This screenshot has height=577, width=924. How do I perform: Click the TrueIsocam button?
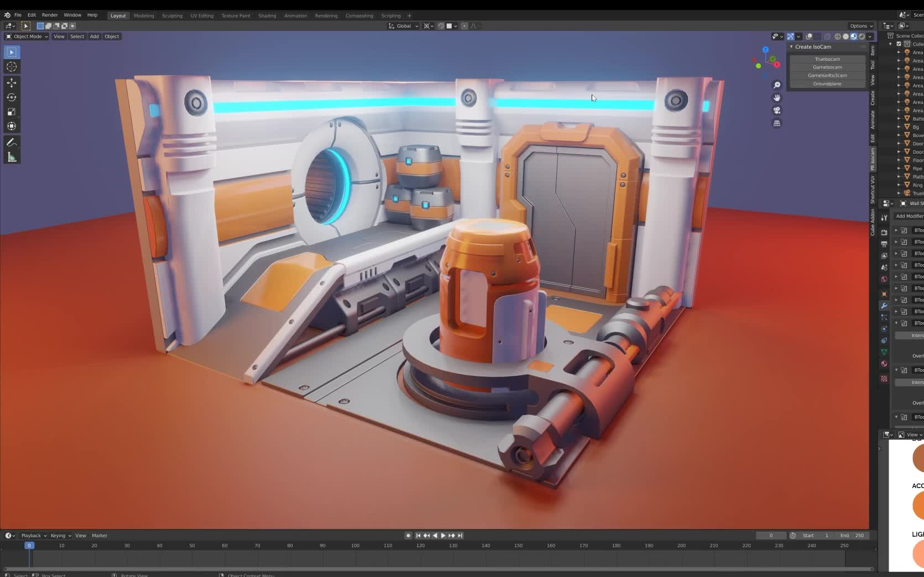[x=827, y=59]
